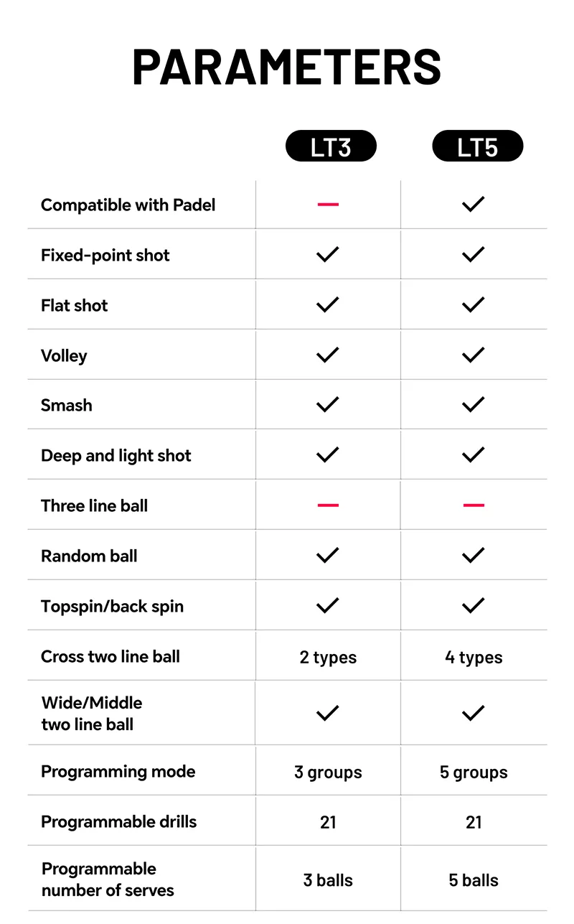Click the LT5 checkmark for Compatible with Padel
This screenshot has width=574, height=924.
pos(474,205)
